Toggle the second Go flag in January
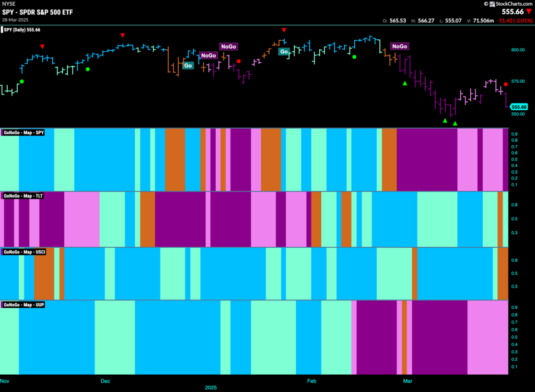The image size is (535, 392). [x=284, y=52]
